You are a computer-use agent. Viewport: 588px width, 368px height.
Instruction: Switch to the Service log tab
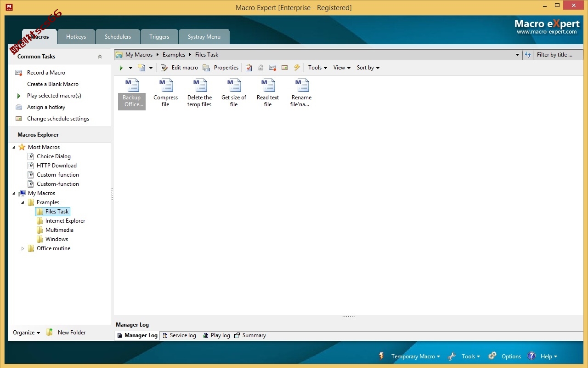pos(180,335)
